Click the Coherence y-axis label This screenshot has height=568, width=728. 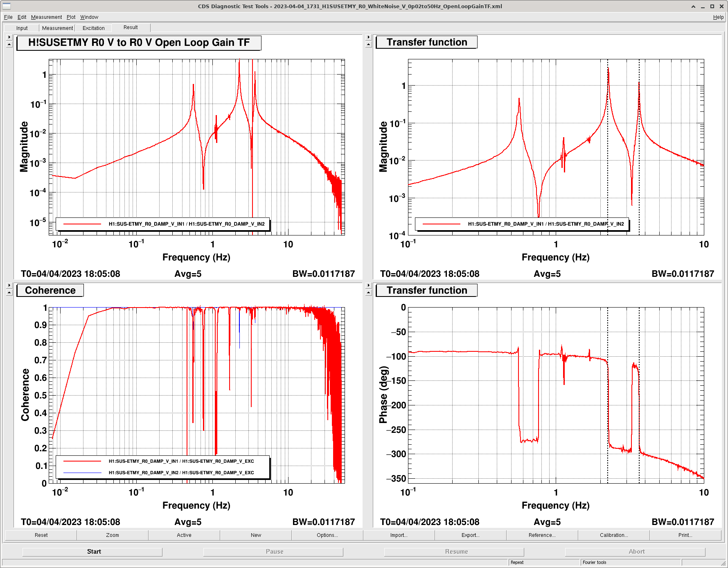pos(25,395)
